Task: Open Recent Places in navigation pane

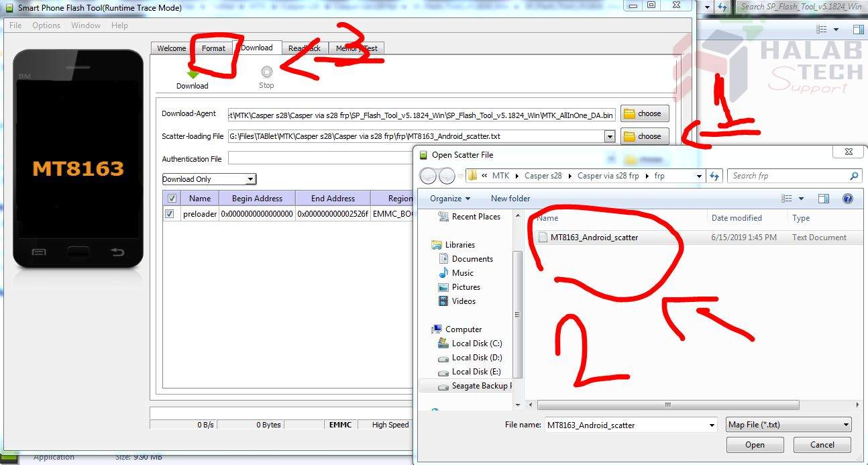Action: (x=470, y=217)
